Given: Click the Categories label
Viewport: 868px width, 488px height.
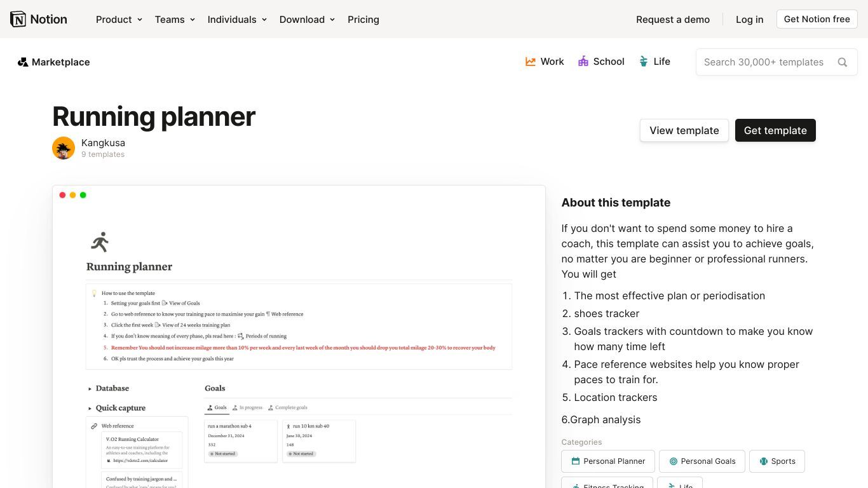Looking at the screenshot, I should coord(581,442).
